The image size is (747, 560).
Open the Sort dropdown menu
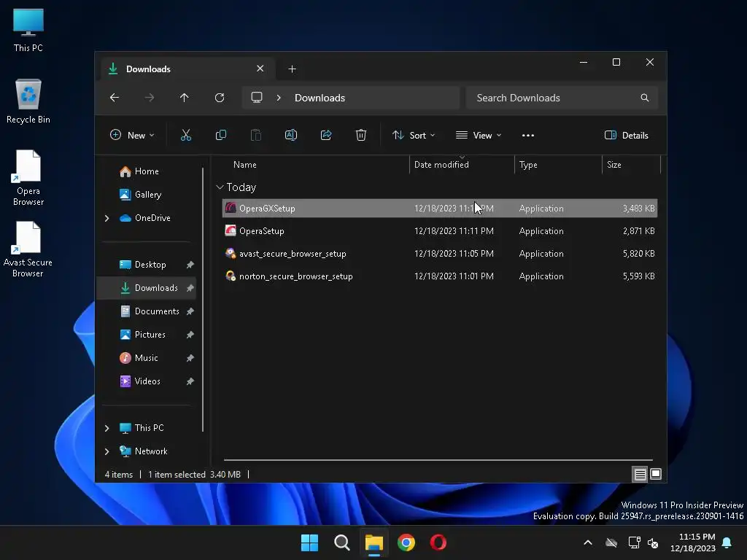414,135
